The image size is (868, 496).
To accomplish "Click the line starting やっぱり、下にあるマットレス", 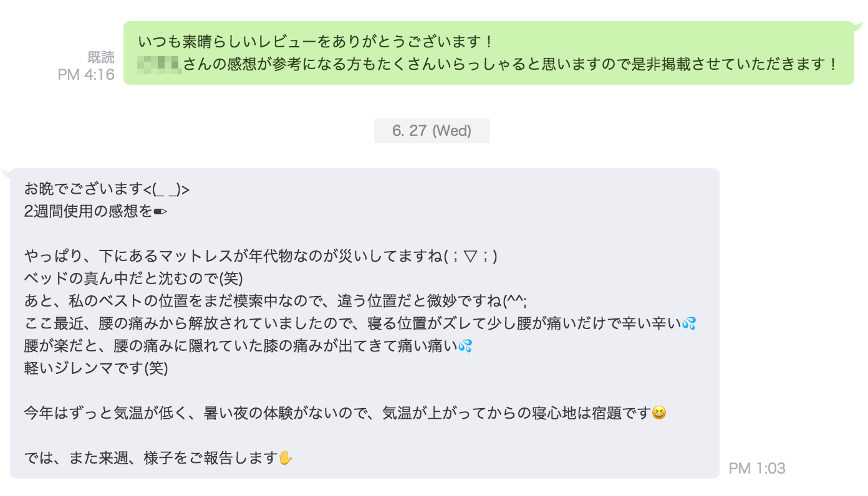I will 261,257.
